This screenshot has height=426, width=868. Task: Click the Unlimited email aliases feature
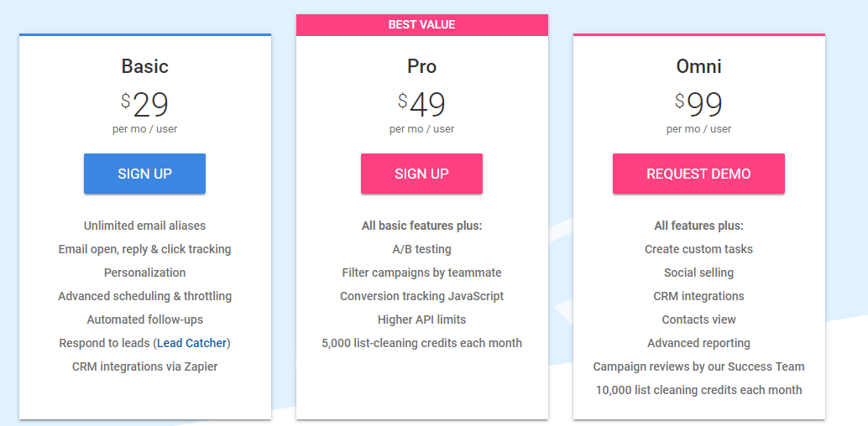pyautogui.click(x=144, y=226)
